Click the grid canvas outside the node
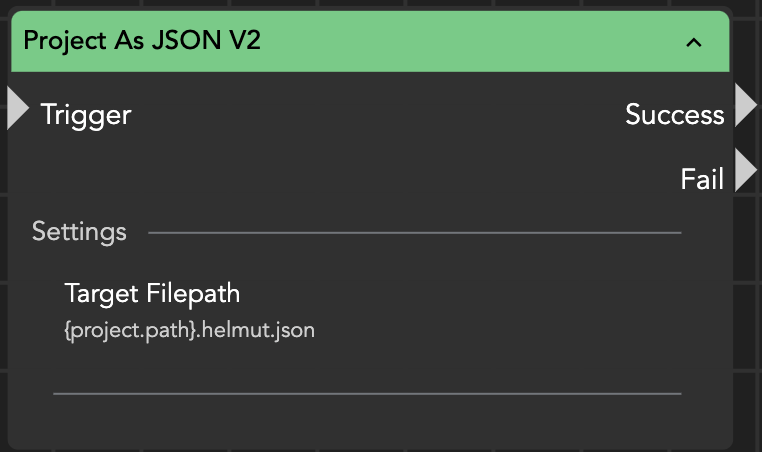The width and height of the screenshot is (762, 452). [748, 300]
